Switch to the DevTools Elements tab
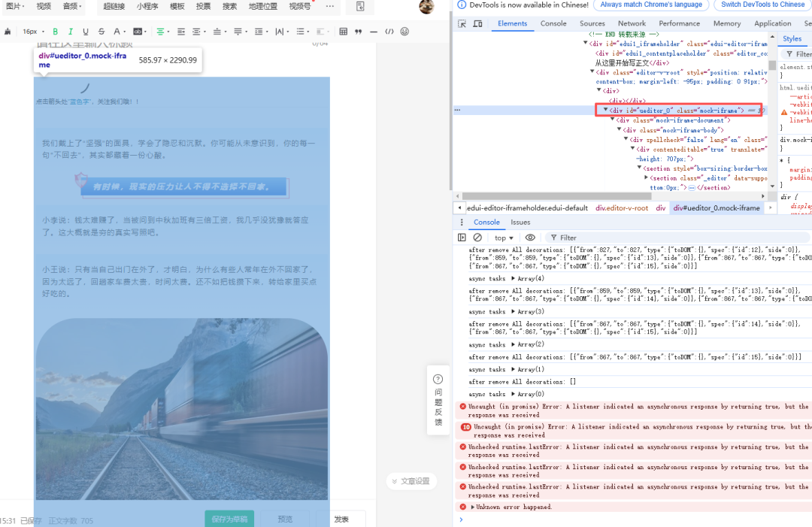The image size is (812, 527). pos(512,24)
